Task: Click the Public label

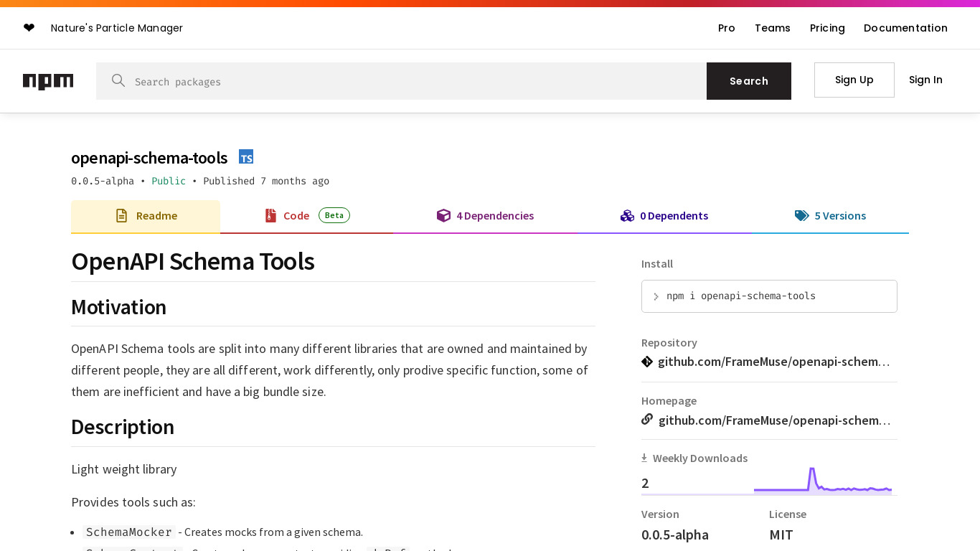Action: (x=169, y=181)
